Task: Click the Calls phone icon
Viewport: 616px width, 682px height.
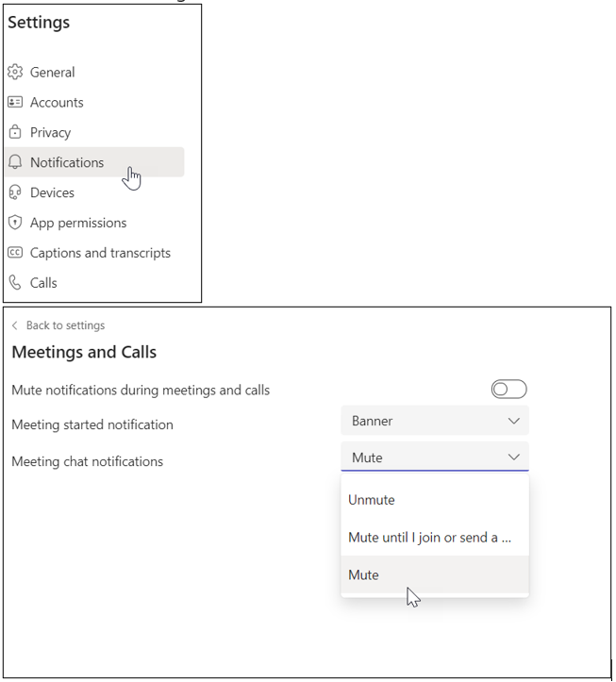Action: pos(15,283)
